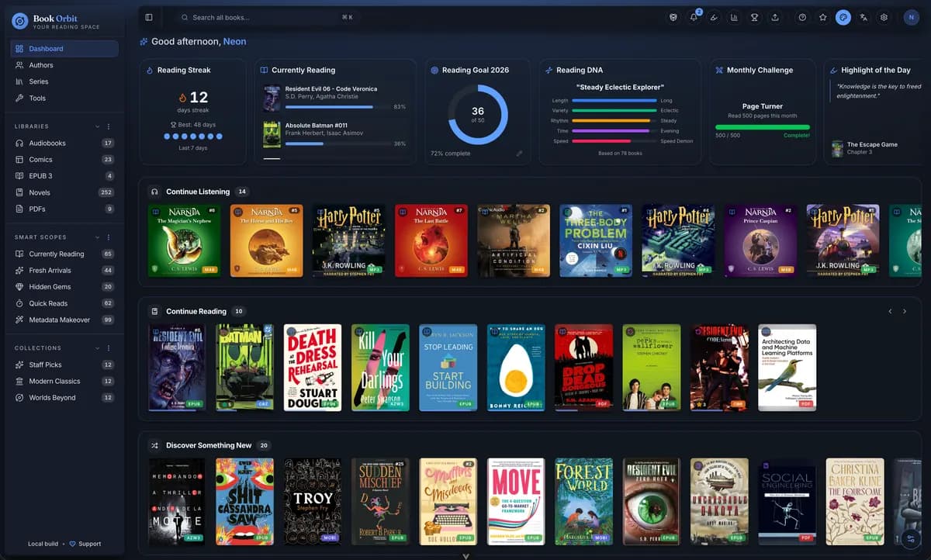Image resolution: width=931 pixels, height=560 pixels.
Task: Collapse the Collections section chevron
Action: point(97,348)
